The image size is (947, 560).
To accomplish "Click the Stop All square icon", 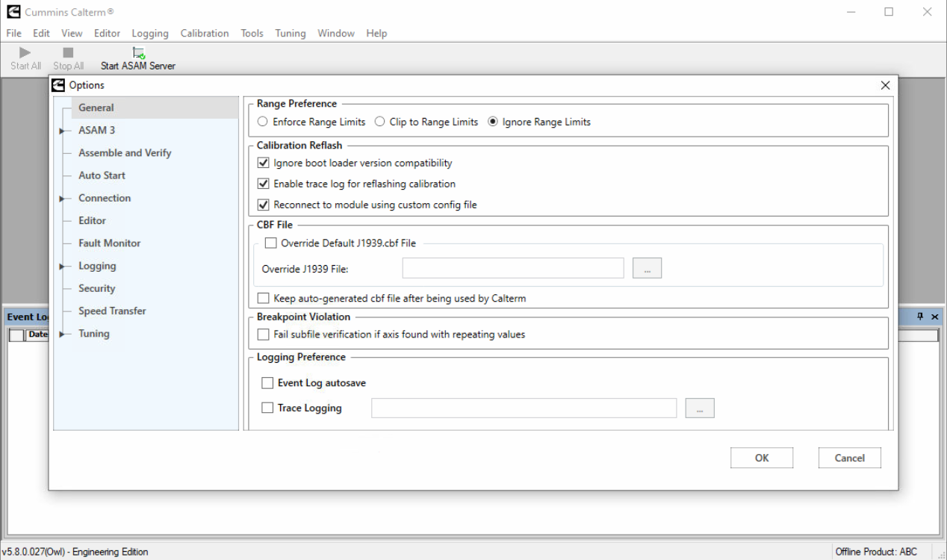I will click(x=68, y=53).
